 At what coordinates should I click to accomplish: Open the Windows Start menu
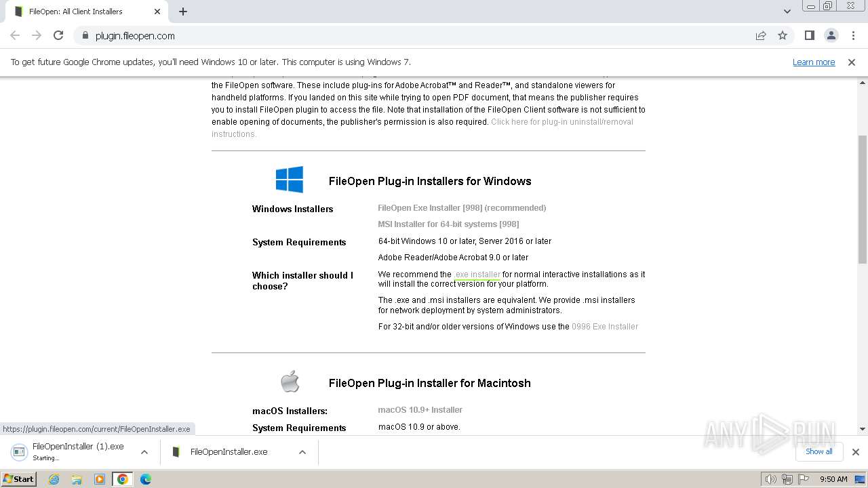coord(19,479)
